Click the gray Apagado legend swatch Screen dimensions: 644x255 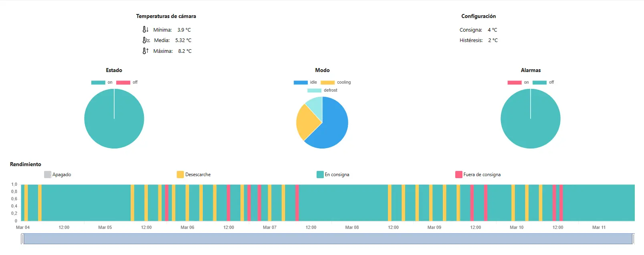[x=48, y=175]
